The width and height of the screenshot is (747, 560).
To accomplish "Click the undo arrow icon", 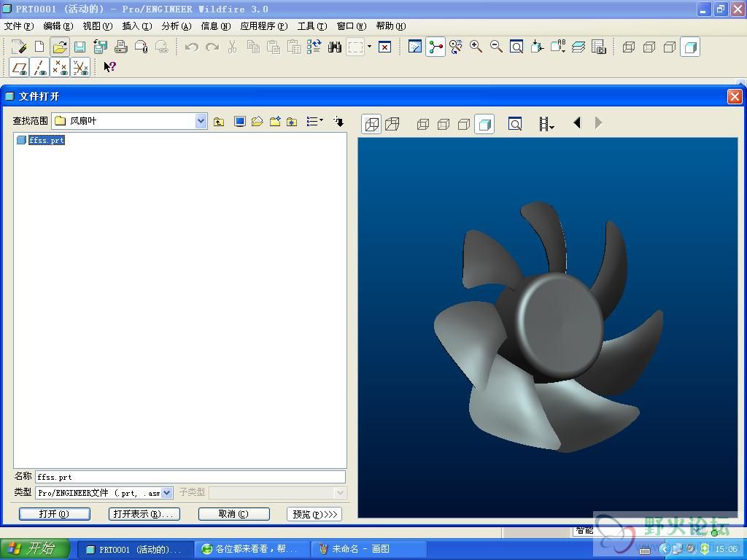I will pos(192,47).
